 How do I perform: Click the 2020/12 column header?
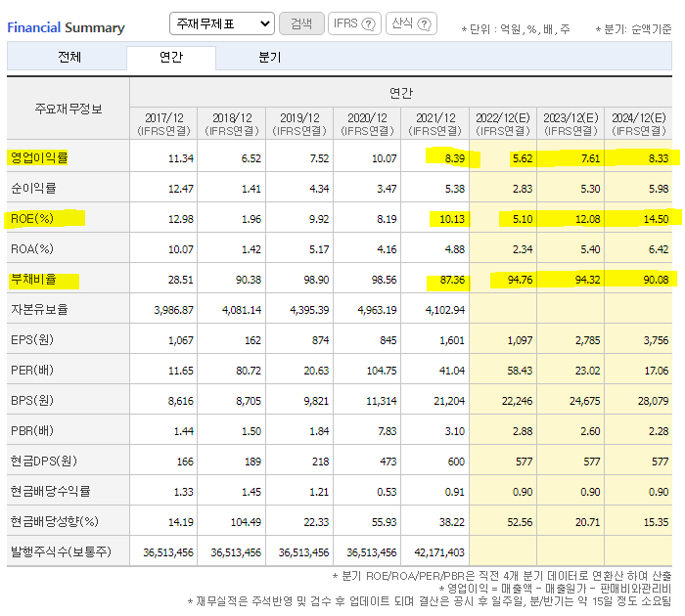coord(367,124)
